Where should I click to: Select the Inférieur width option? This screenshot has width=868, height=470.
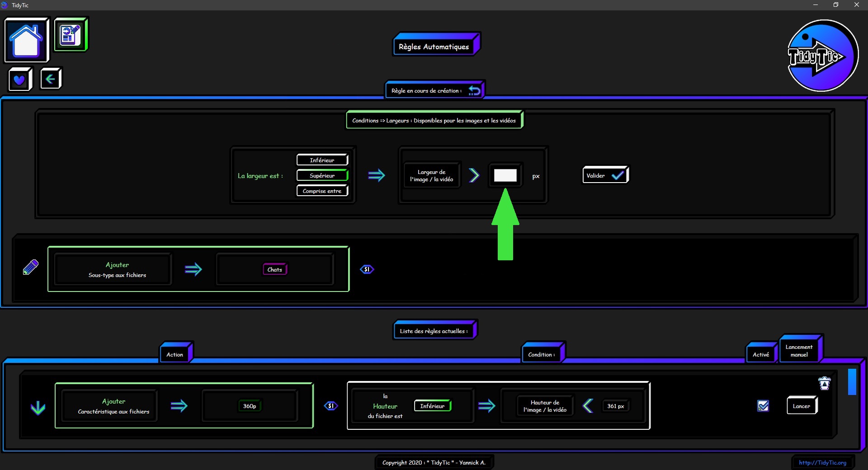322,160
